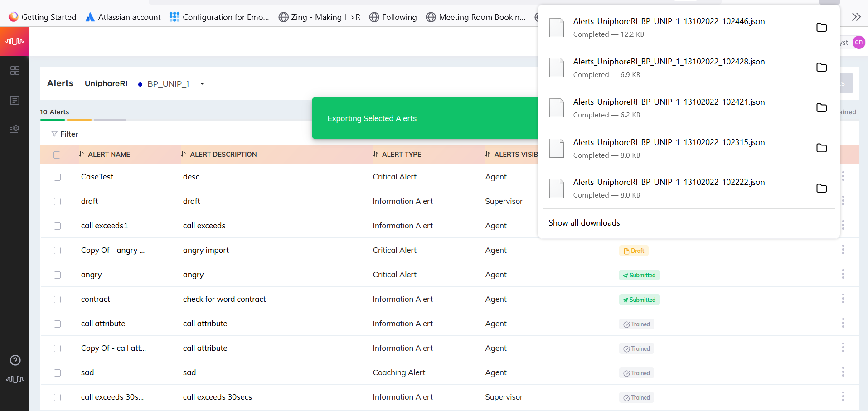
Task: Open the document list icon in sidebar
Action: point(15,100)
